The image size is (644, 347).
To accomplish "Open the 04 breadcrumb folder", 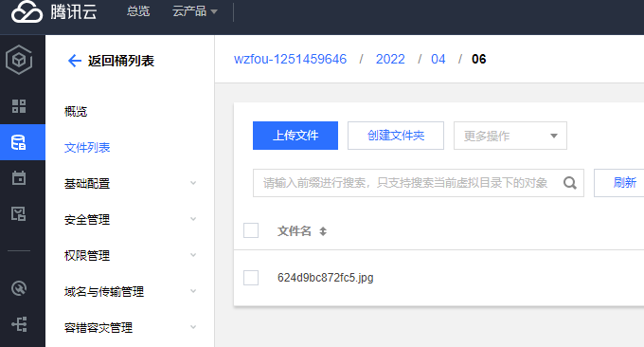I will point(438,59).
